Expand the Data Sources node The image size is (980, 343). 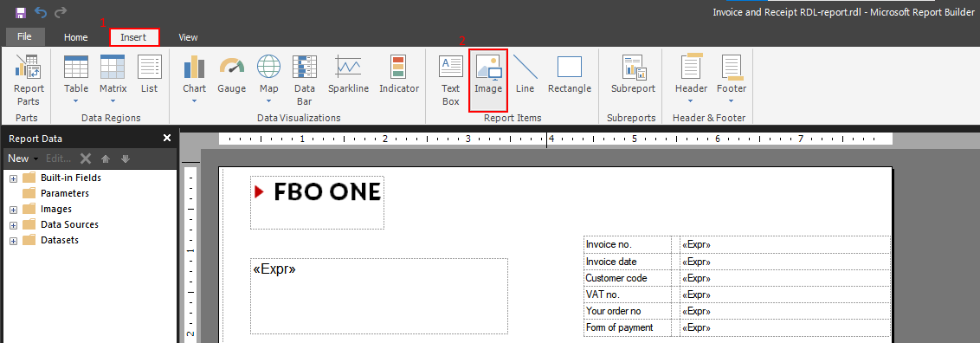(x=13, y=225)
